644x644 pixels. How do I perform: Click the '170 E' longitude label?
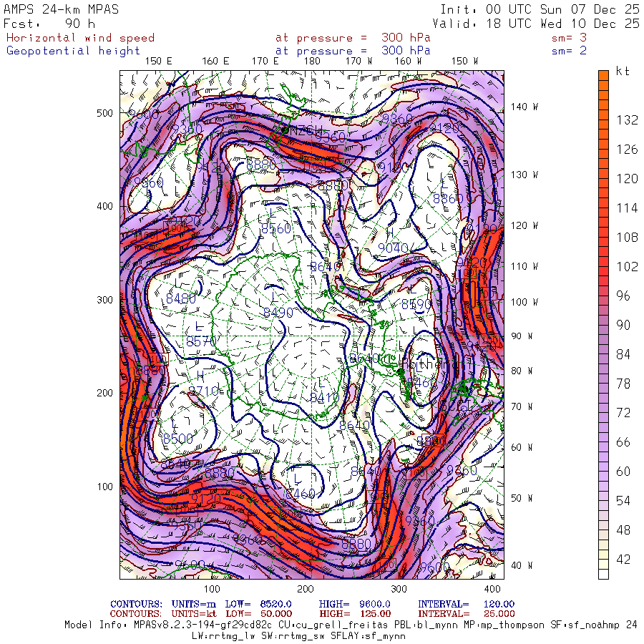[x=265, y=62]
